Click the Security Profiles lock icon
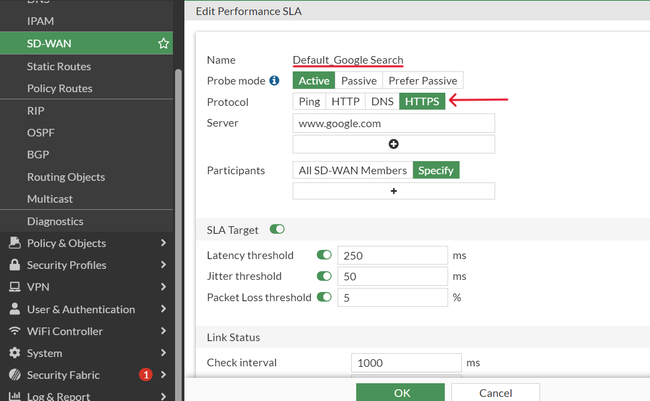 [x=14, y=265]
